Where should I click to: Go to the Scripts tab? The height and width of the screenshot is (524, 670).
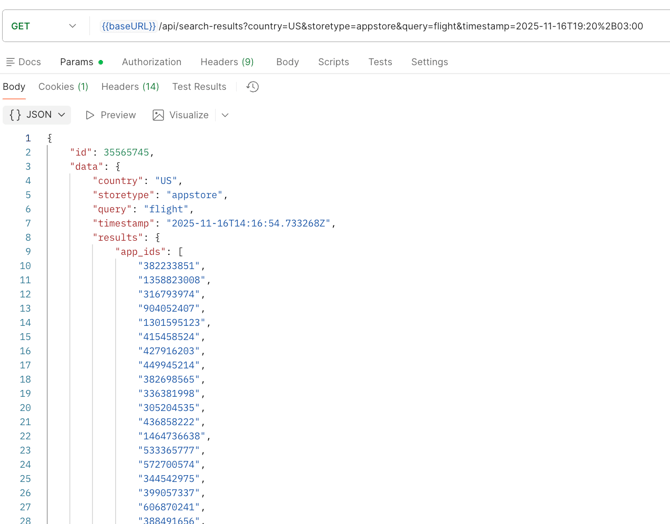click(x=333, y=62)
